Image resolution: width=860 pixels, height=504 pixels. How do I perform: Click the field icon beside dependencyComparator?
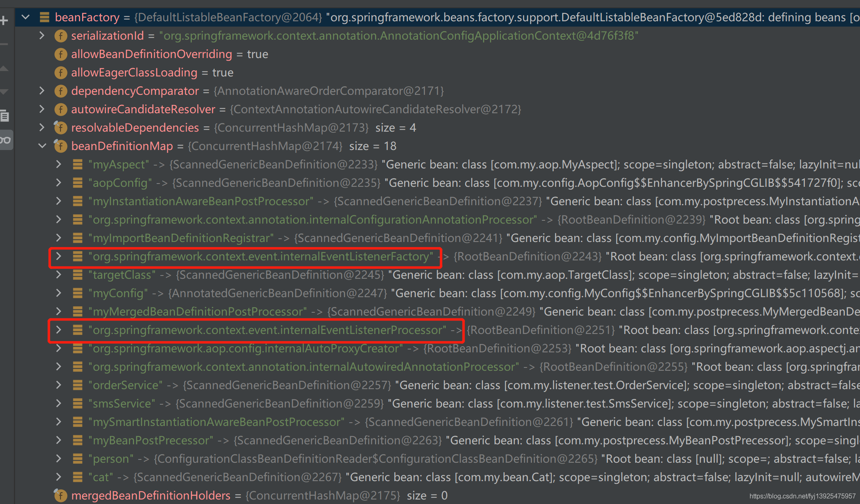pyautogui.click(x=61, y=91)
